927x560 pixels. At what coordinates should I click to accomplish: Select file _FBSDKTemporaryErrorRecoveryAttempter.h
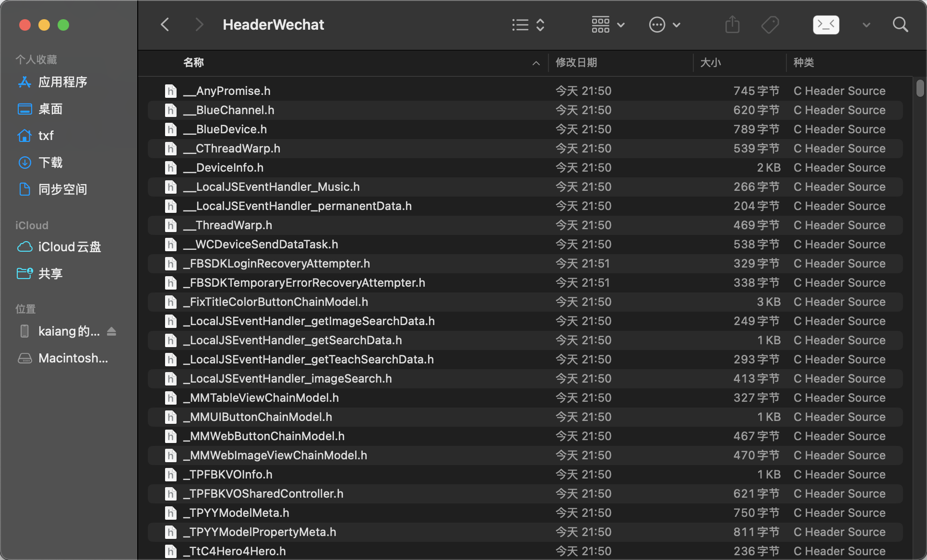525,282
